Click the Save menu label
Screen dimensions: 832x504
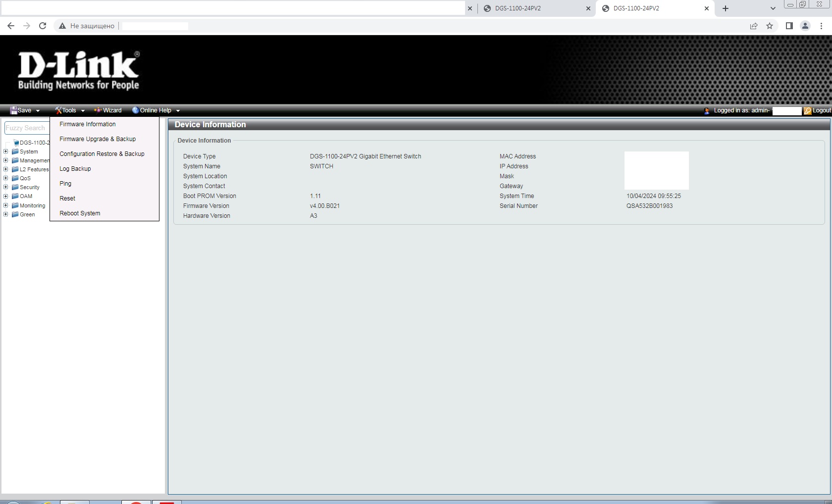tap(24, 110)
